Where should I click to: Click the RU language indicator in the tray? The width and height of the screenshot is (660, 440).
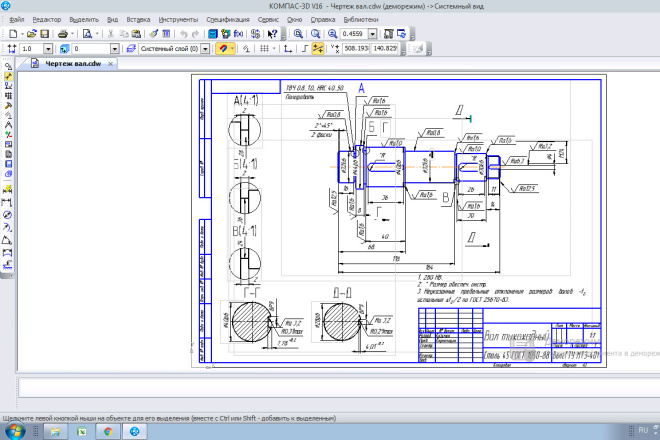pyautogui.click(x=643, y=430)
